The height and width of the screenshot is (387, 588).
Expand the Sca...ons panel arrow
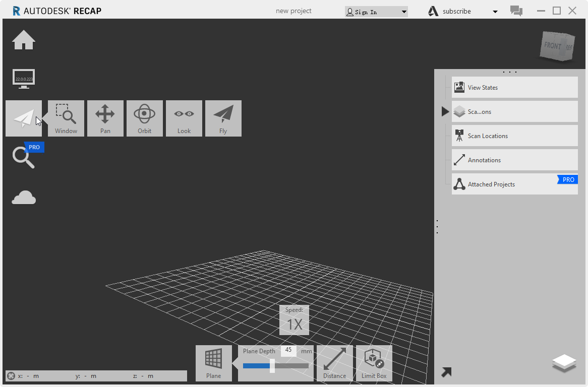444,111
